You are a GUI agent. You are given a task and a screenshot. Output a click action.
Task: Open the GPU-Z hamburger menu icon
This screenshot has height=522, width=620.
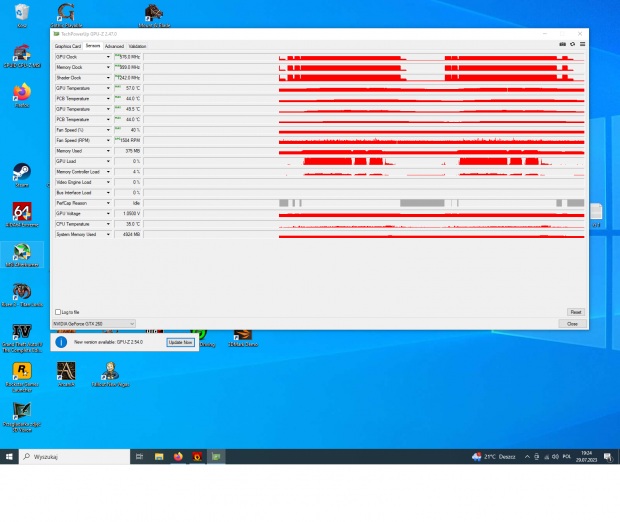tap(582, 44)
